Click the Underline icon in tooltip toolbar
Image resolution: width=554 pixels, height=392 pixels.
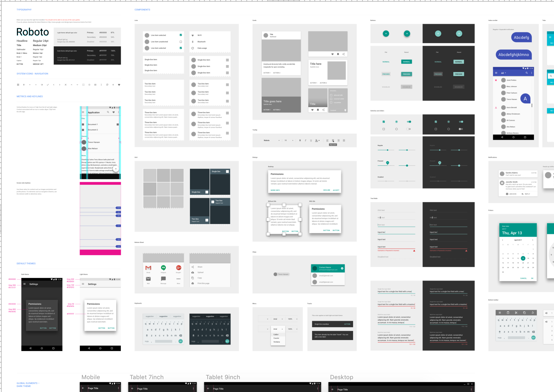coord(311,141)
